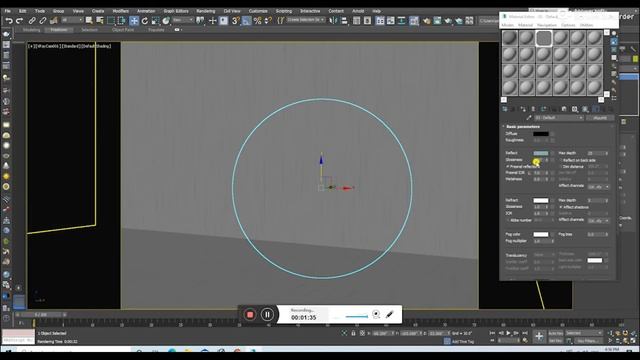This screenshot has height=360, width=640.
Task: Activate the Unlink Selection tool
Action: tap(42, 20)
